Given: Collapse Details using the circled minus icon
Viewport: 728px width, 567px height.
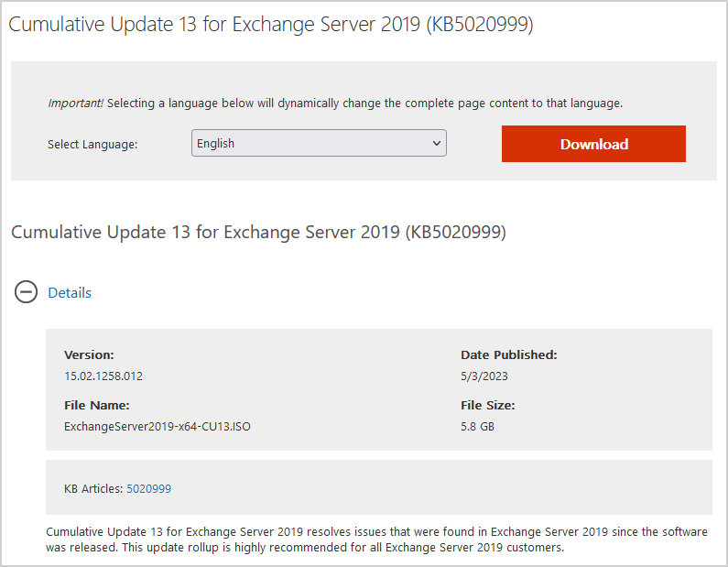Looking at the screenshot, I should pos(27,293).
